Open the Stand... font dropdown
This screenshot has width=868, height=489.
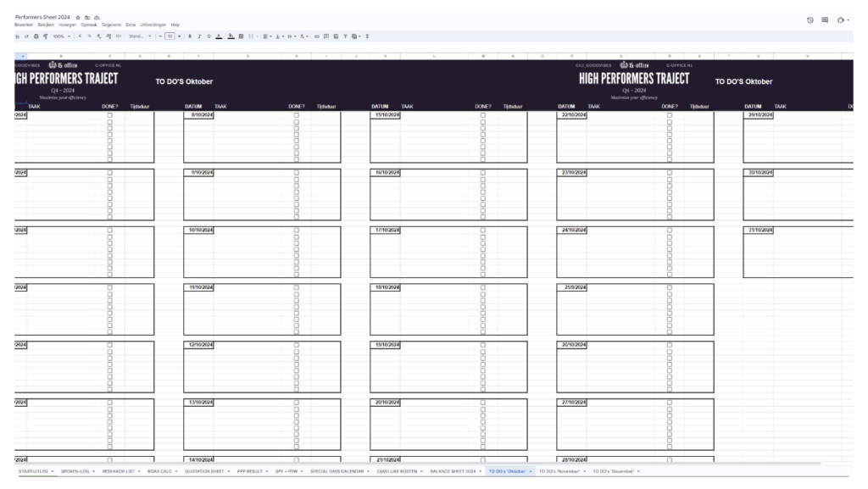140,36
